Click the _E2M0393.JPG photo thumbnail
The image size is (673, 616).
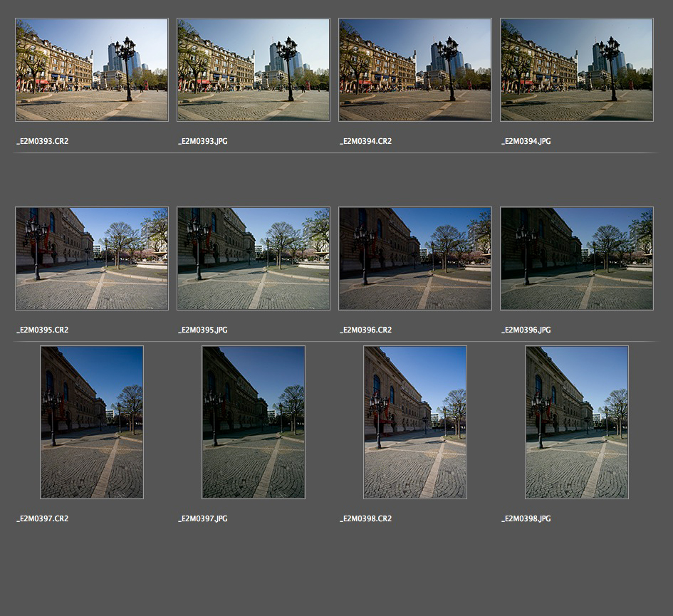[x=254, y=70]
